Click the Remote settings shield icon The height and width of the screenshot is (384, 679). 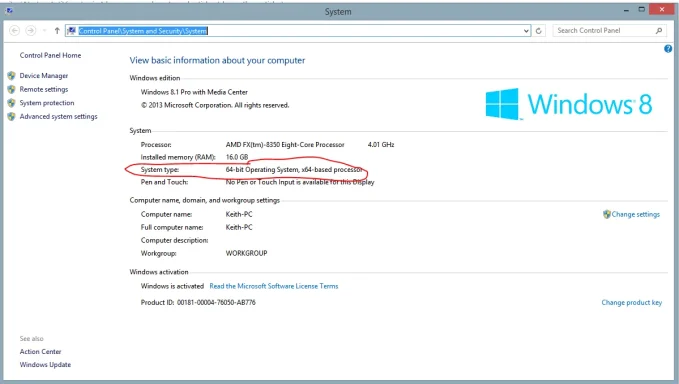(12, 89)
